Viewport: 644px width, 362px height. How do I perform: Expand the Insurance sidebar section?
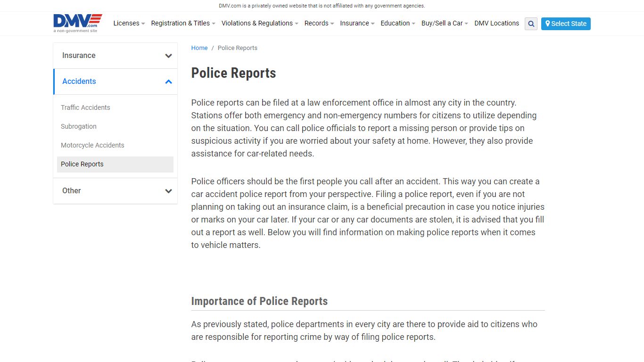click(116, 56)
